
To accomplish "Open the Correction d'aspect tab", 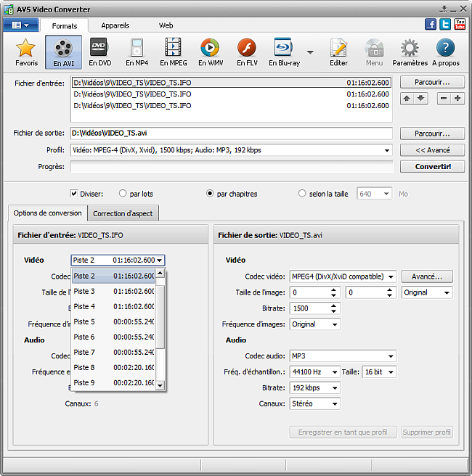I will tap(123, 214).
